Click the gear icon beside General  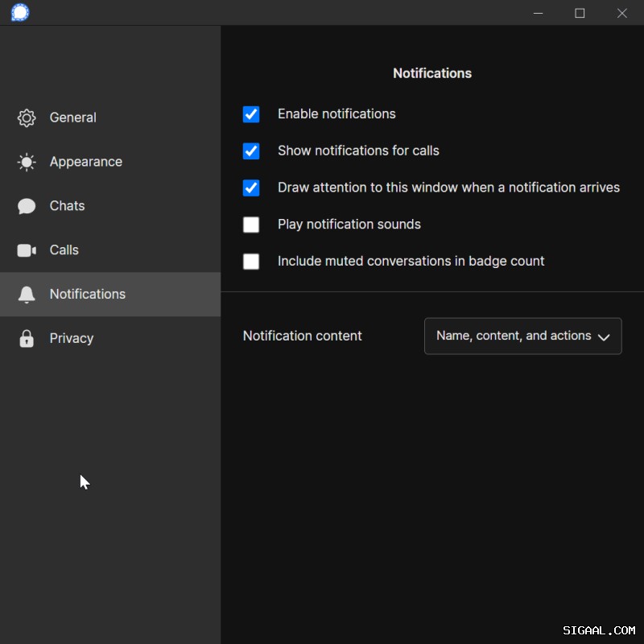click(x=27, y=118)
